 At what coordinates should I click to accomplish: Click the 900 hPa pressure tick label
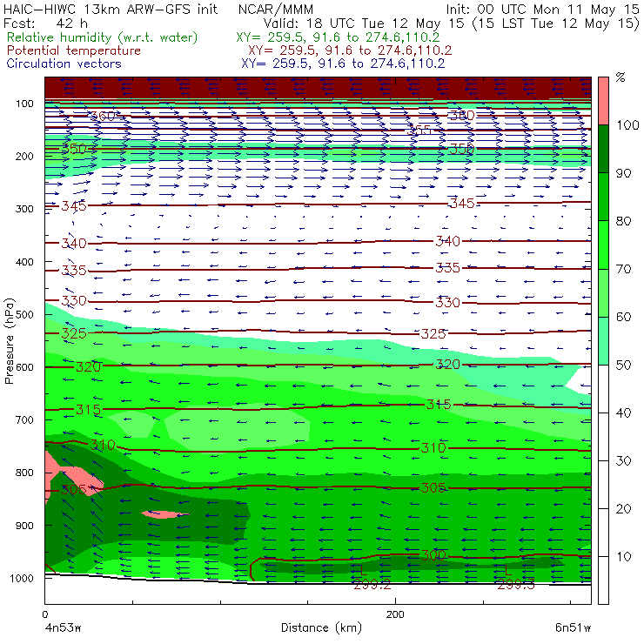24,526
